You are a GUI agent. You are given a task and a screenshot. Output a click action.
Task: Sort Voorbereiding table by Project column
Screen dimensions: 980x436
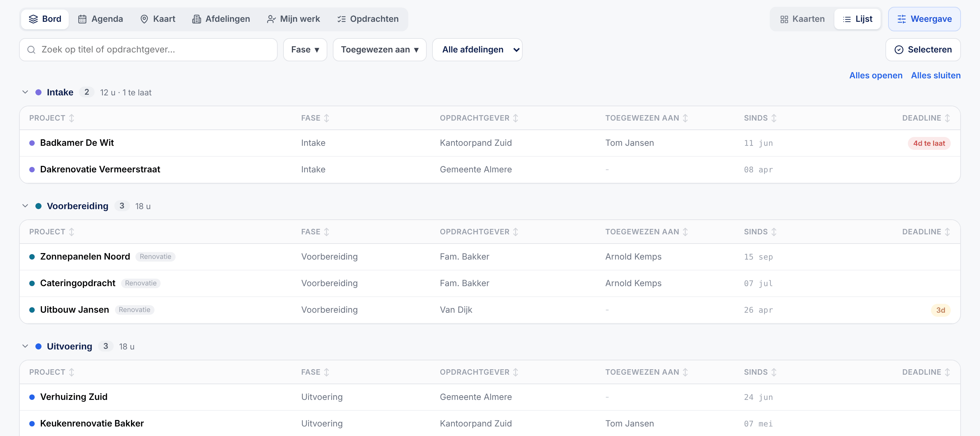51,232
